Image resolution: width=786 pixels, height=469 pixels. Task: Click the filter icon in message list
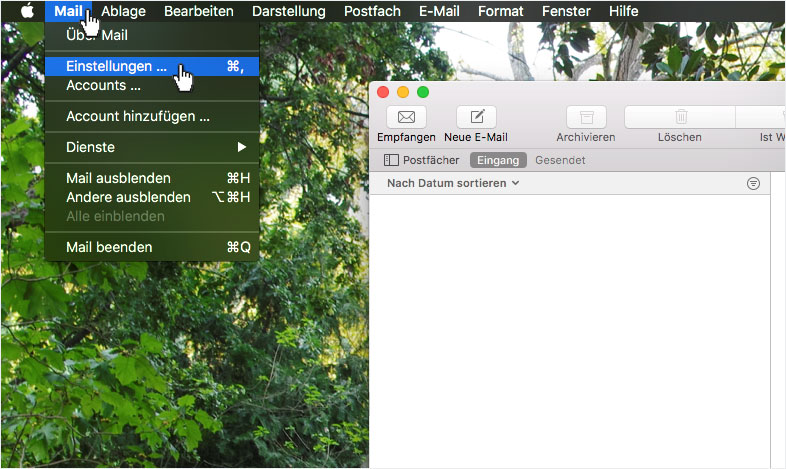753,183
